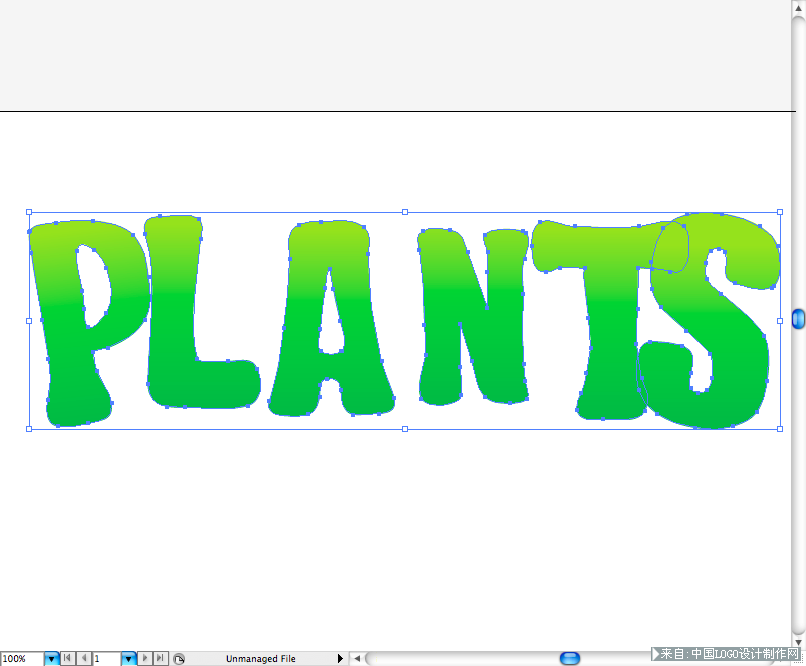
Task: Click the vertical scrollbar blue thumb
Action: 798,319
